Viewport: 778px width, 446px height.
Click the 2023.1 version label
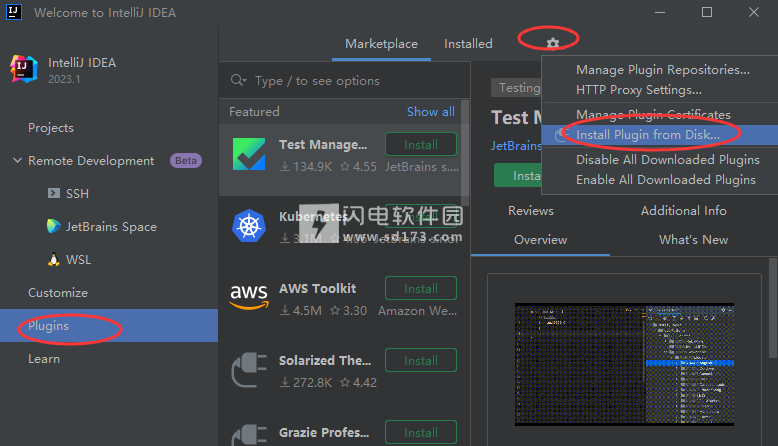point(64,79)
